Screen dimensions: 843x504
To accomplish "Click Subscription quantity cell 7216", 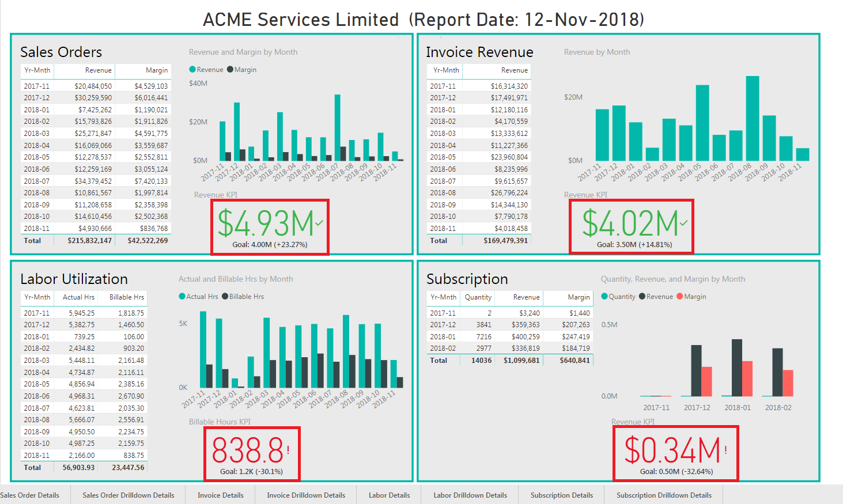I will click(x=484, y=337).
